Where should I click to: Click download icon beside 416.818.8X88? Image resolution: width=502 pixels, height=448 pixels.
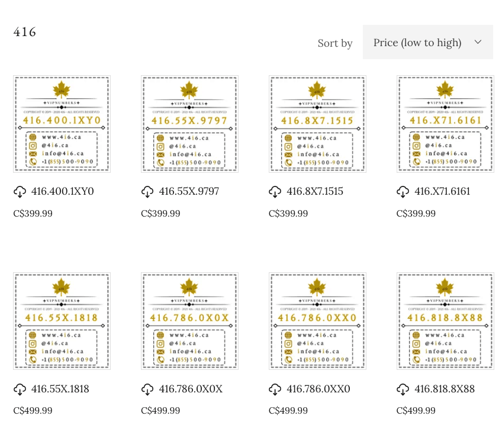pos(403,389)
